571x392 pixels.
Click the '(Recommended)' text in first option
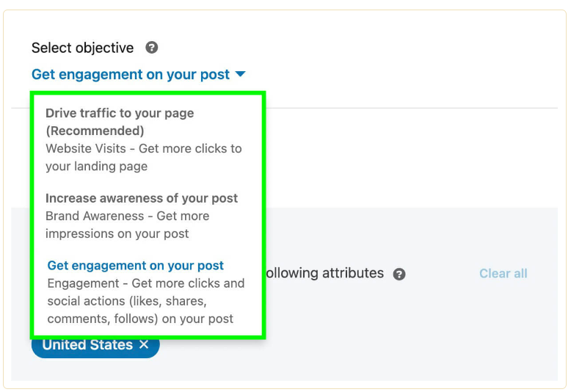tap(95, 131)
